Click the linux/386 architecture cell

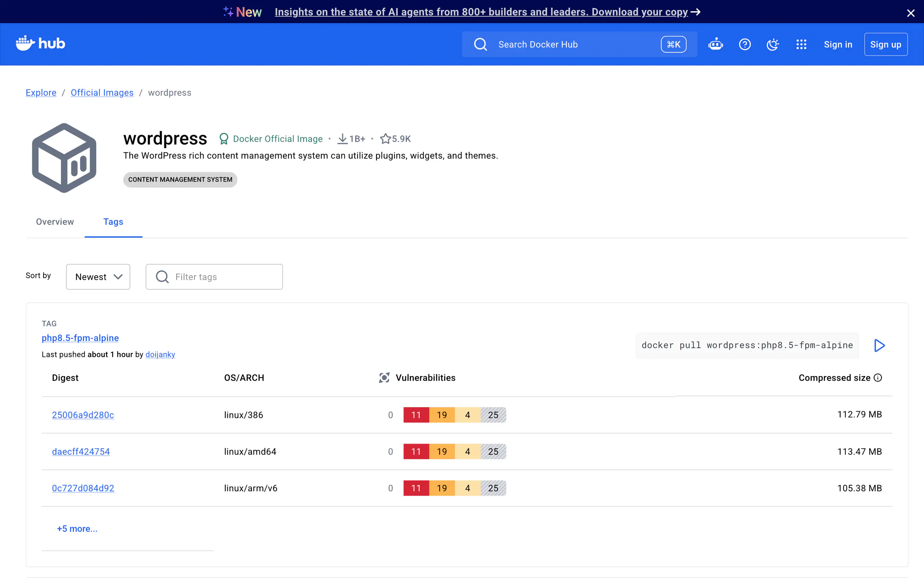[x=244, y=415]
